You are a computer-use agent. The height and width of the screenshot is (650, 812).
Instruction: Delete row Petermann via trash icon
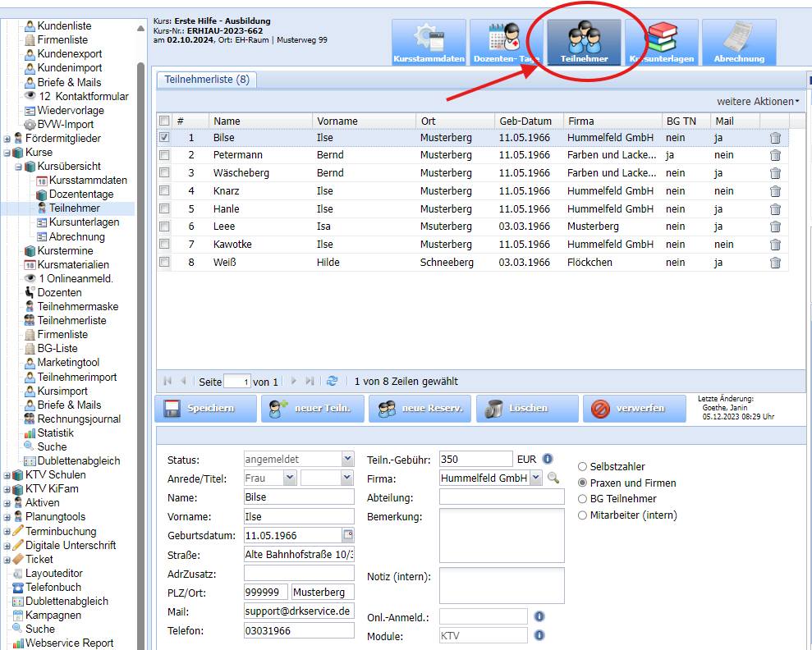pyautogui.click(x=775, y=155)
